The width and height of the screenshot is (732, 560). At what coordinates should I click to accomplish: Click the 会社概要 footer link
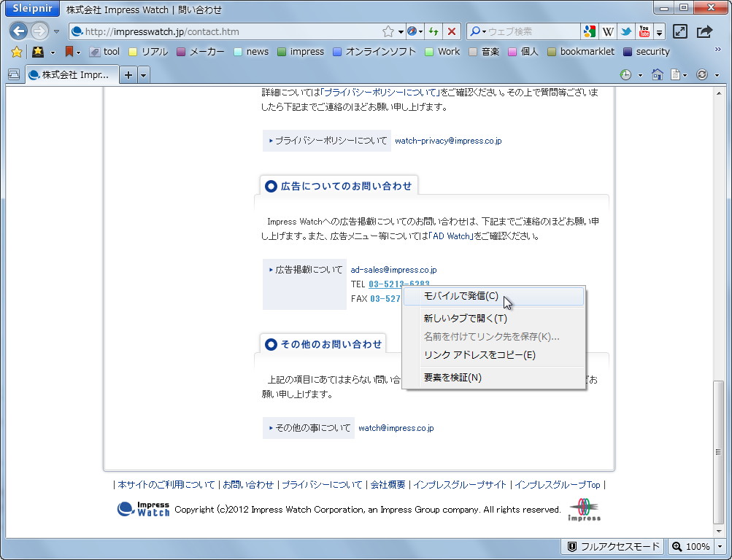[x=387, y=484]
